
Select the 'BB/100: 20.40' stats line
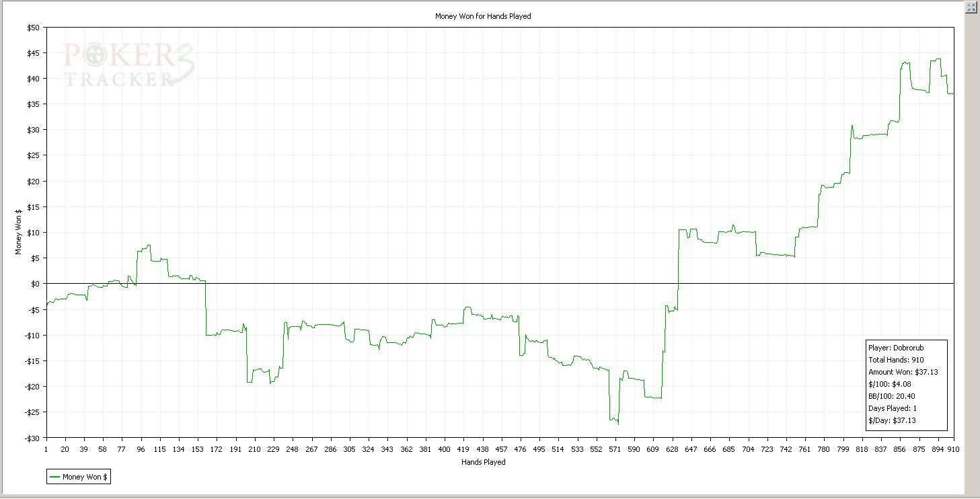pyautogui.click(x=891, y=396)
